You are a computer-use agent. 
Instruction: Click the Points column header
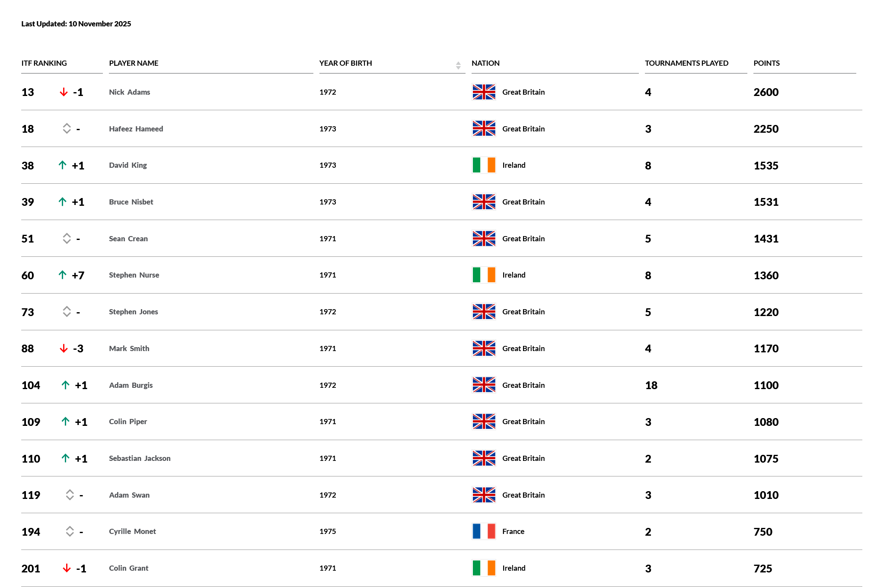[x=766, y=63]
